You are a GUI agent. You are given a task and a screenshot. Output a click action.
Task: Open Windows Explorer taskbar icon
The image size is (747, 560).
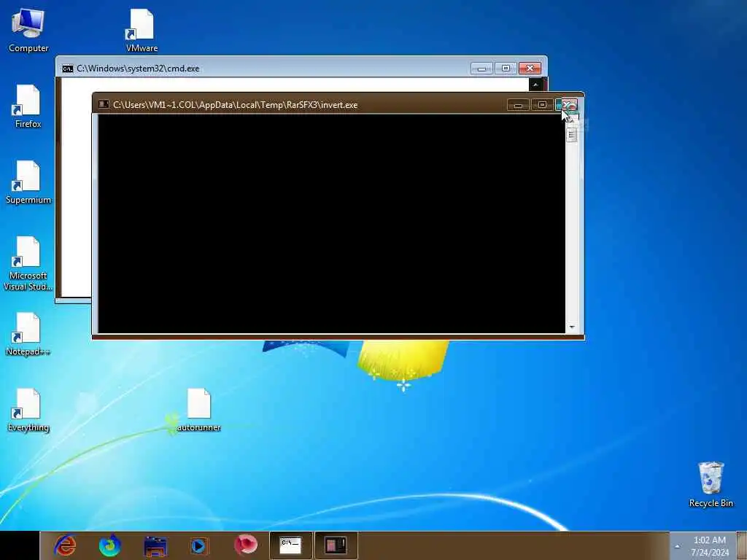coord(155,545)
